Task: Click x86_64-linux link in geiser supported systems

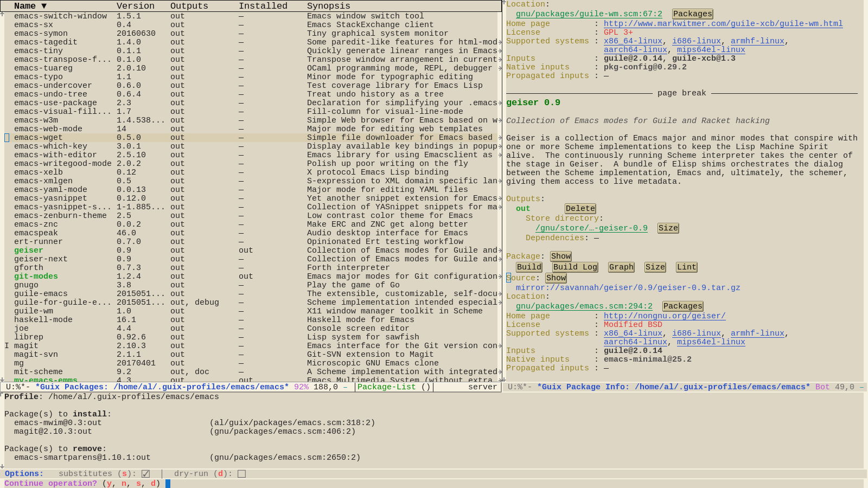Action: [633, 333]
